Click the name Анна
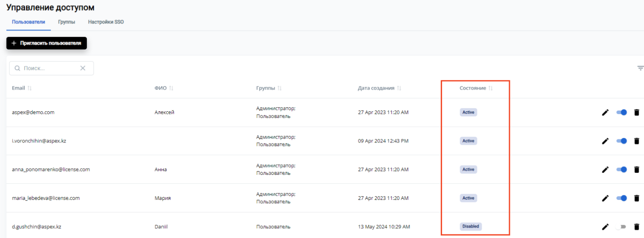The width and height of the screenshot is (644, 238). (161, 170)
